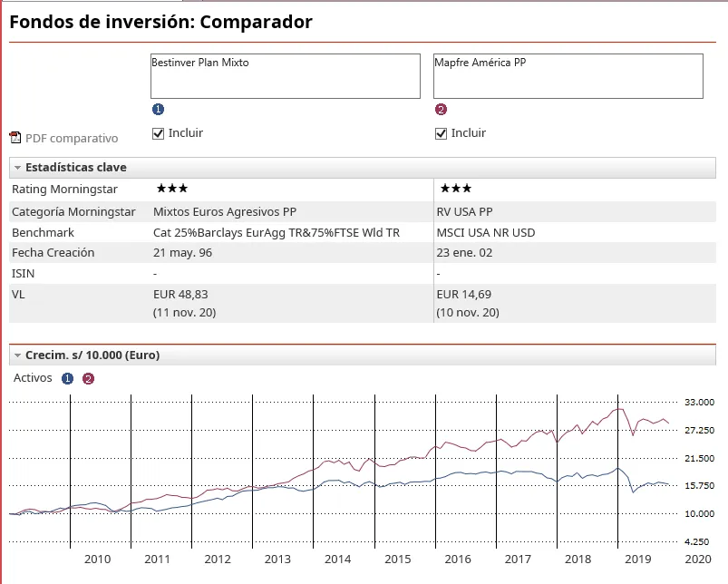
Task: Collapse the Crecim. s/ 10.000 (Euro) section
Action: 18,355
